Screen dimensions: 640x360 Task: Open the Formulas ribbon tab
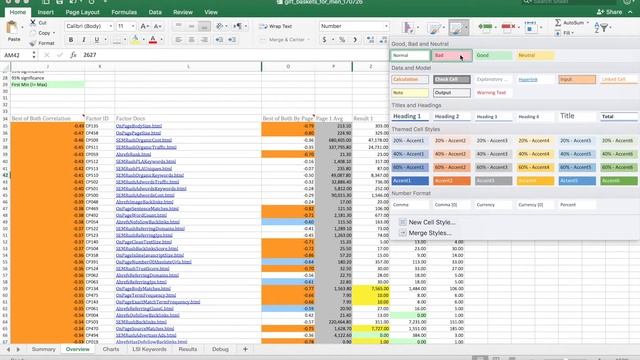[124, 12]
